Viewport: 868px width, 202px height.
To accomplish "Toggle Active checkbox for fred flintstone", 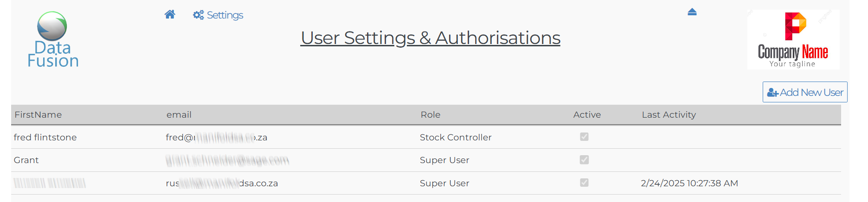I will click(584, 137).
